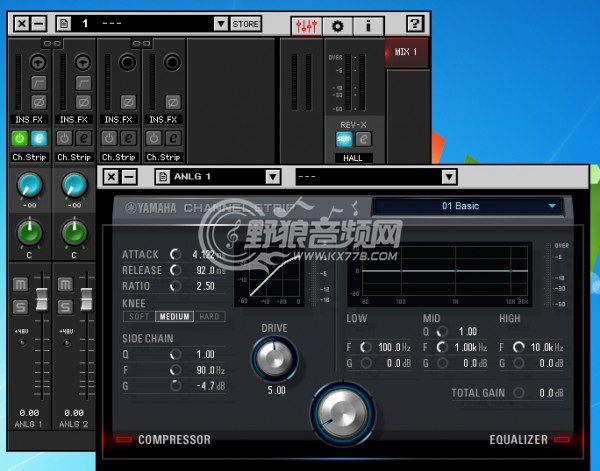Toggle ANLG 2 INS.FX power button
Viewport: 600px width, 471px height.
tap(64, 138)
